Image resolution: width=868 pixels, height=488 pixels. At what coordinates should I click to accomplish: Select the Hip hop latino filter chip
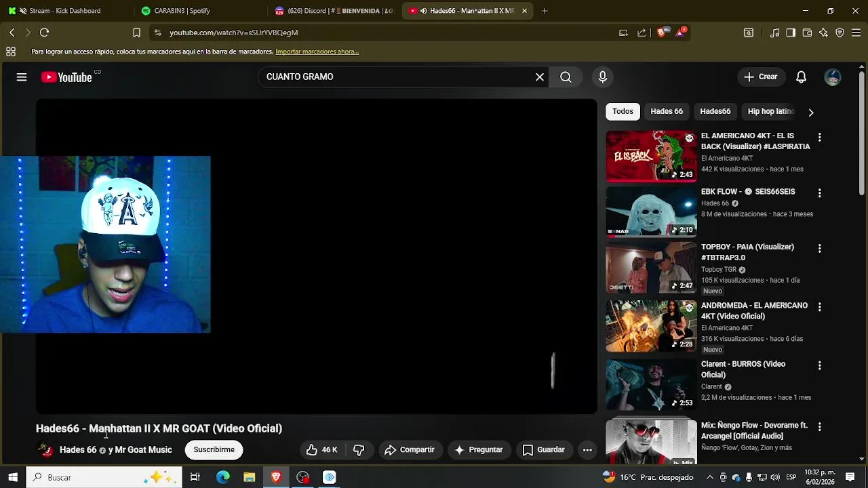click(x=770, y=111)
